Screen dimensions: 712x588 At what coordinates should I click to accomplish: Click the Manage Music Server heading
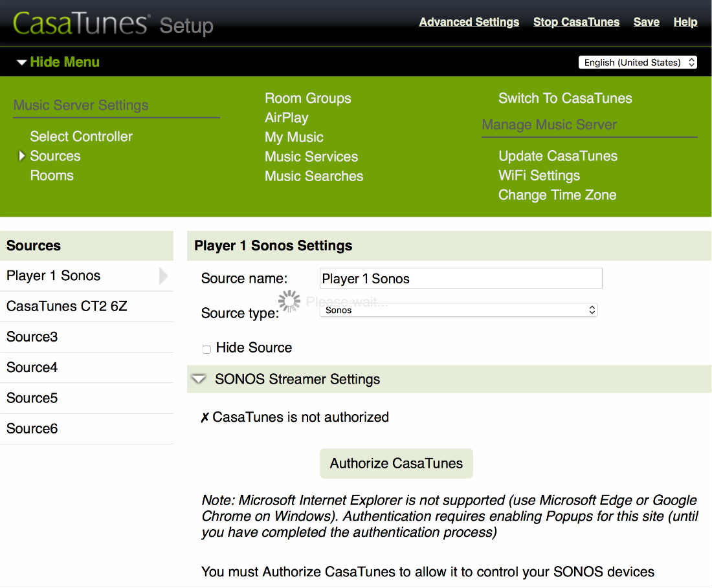550,124
